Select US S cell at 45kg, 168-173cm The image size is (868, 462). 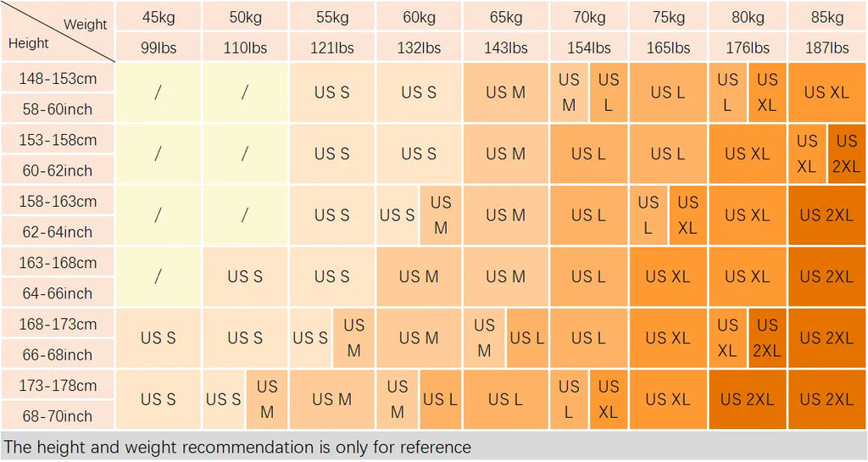coord(159,337)
